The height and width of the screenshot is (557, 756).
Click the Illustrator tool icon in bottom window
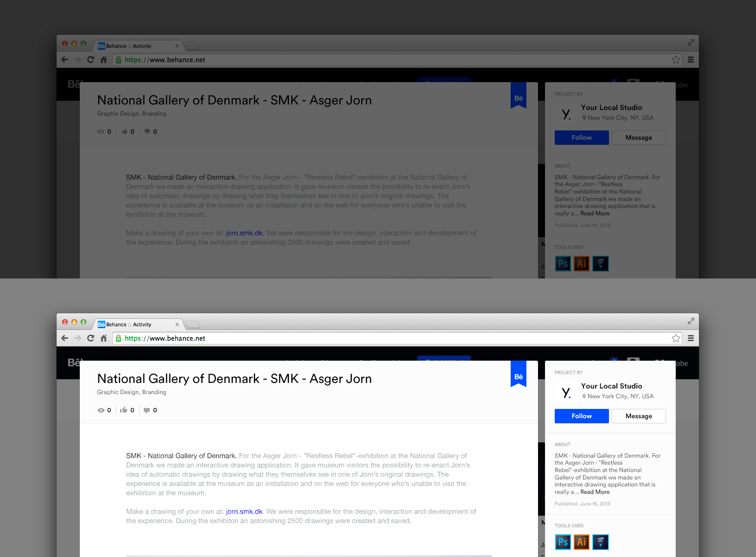(582, 542)
